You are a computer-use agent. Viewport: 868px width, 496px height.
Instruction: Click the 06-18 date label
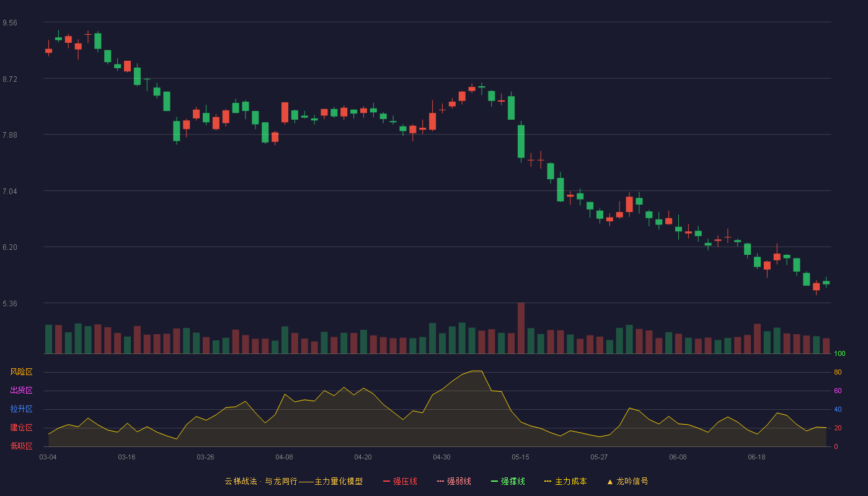click(756, 457)
